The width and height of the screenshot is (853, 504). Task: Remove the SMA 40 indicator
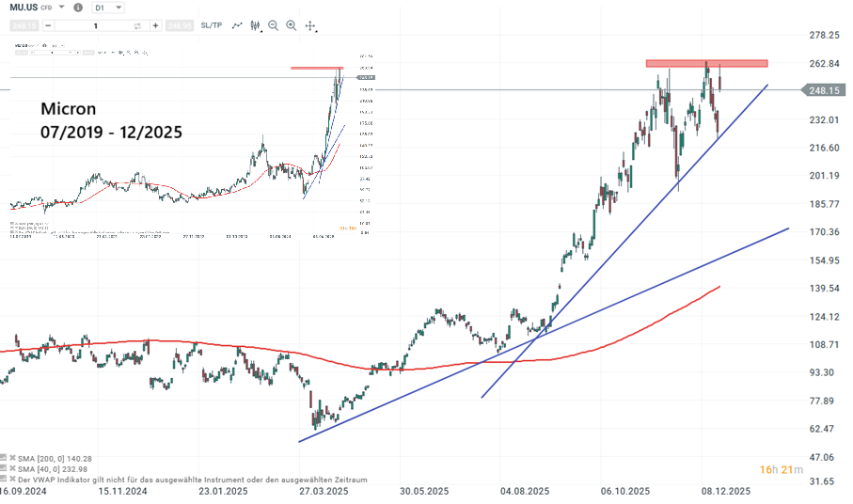pyautogui.click(x=14, y=467)
